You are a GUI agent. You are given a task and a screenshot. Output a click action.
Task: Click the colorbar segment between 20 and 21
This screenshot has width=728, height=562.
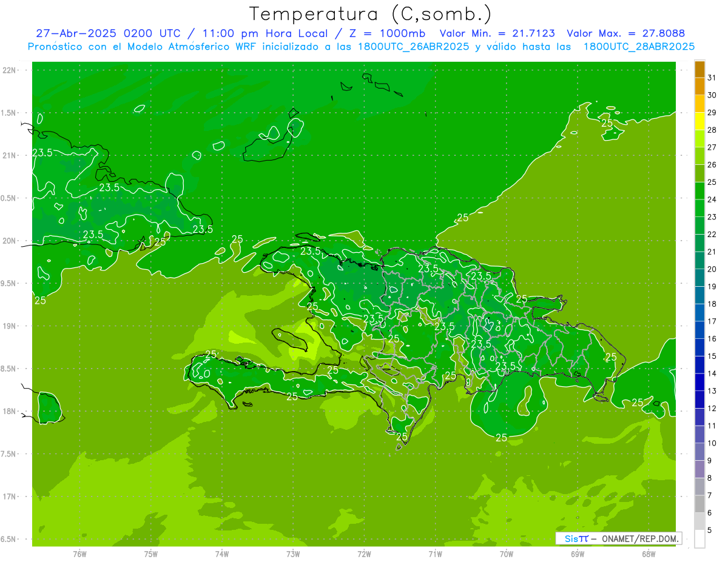point(699,260)
